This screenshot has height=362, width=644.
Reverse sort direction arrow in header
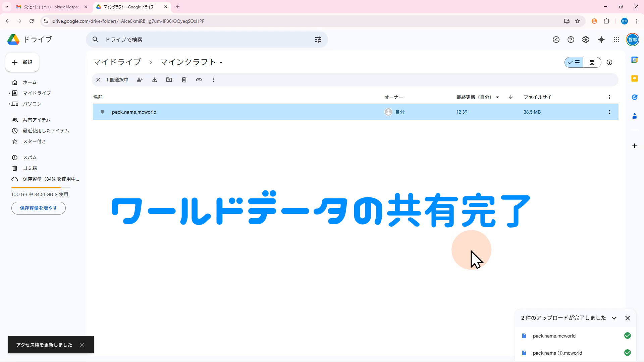511,97
